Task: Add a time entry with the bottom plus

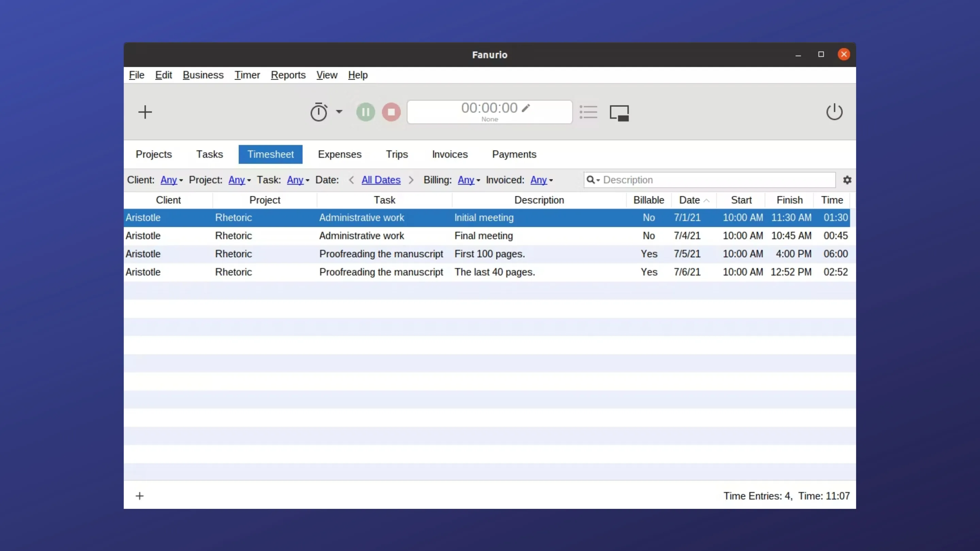Action: (140, 496)
